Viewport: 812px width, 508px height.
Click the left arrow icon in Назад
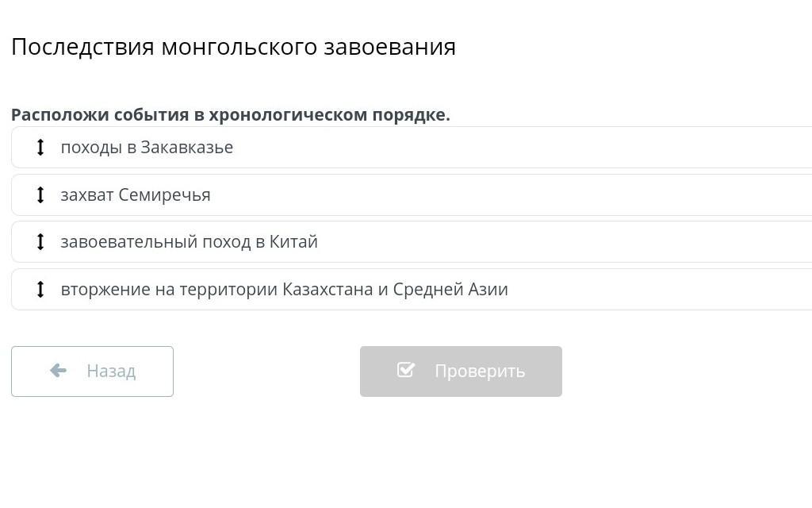(58, 371)
